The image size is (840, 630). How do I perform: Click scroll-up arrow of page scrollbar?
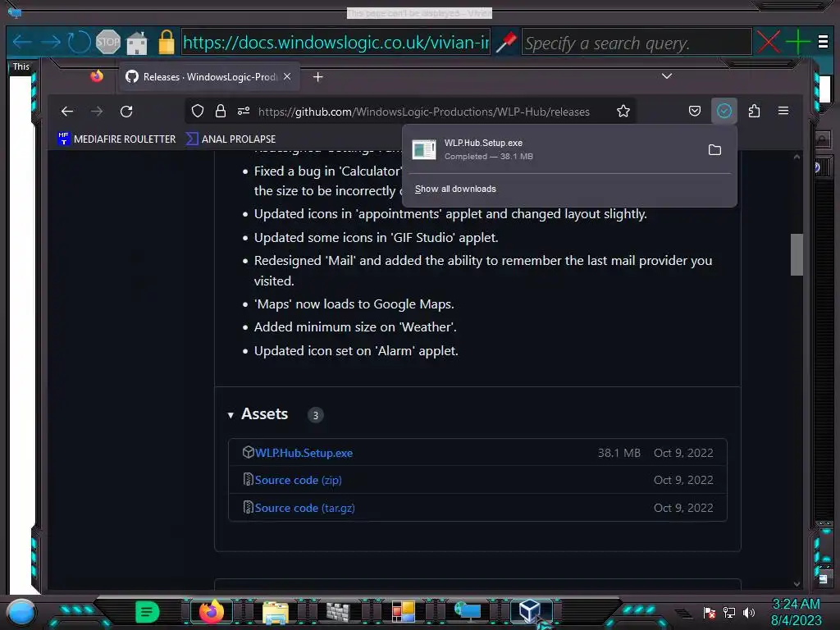797,157
